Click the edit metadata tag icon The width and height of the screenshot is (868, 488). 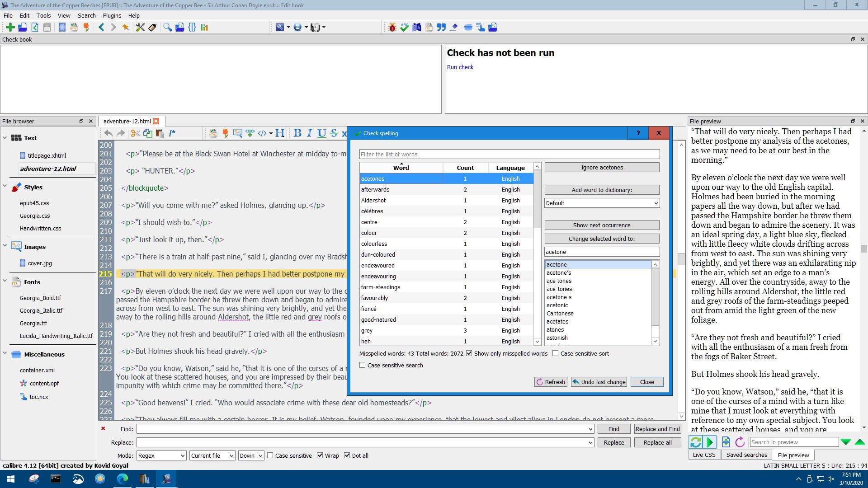click(152, 27)
